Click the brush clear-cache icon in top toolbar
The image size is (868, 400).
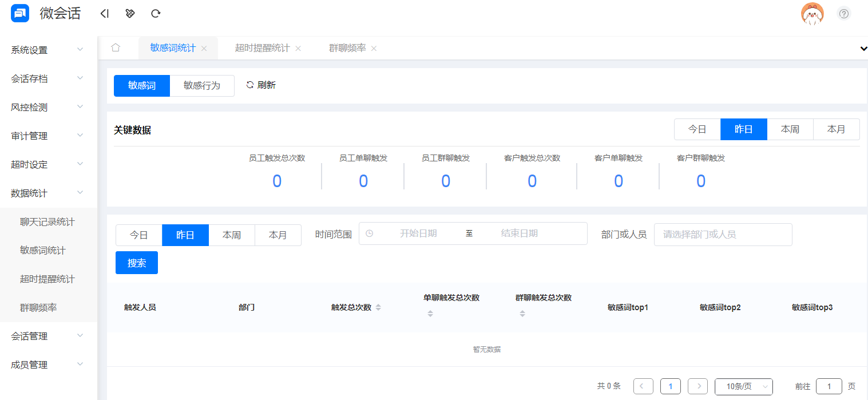click(130, 13)
